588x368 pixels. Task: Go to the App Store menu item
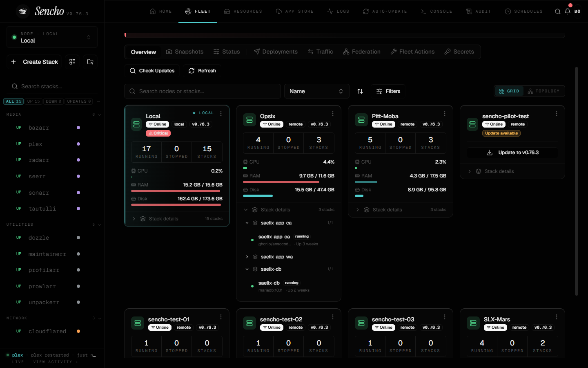pos(295,11)
